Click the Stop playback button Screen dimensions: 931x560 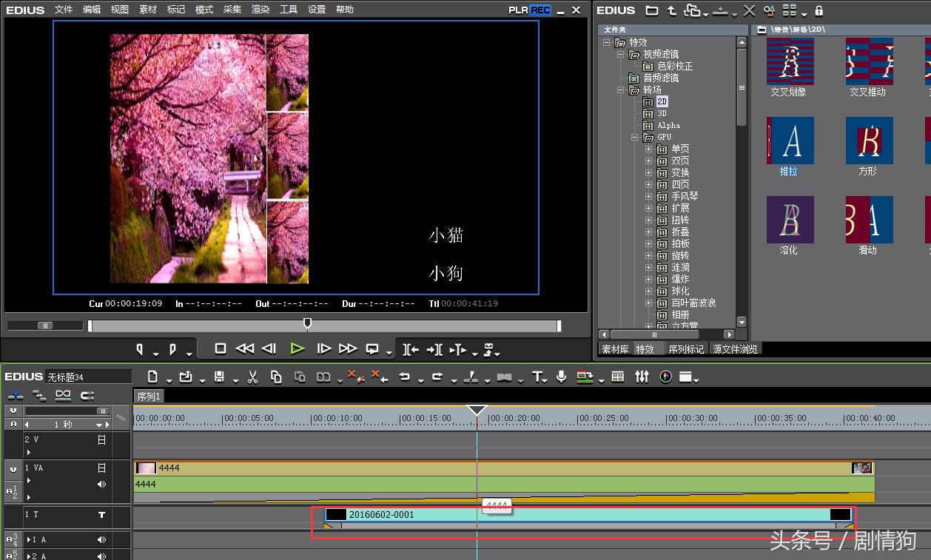click(221, 348)
